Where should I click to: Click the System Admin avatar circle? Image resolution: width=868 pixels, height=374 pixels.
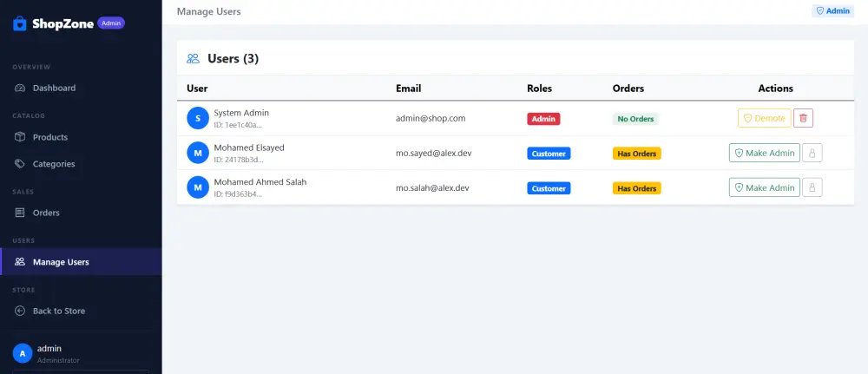[x=198, y=118]
